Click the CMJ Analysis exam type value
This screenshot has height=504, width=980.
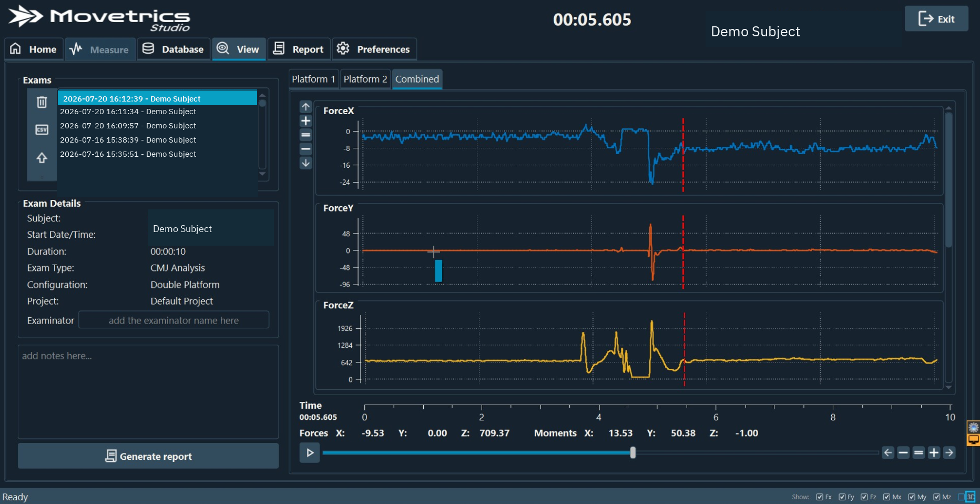(178, 268)
